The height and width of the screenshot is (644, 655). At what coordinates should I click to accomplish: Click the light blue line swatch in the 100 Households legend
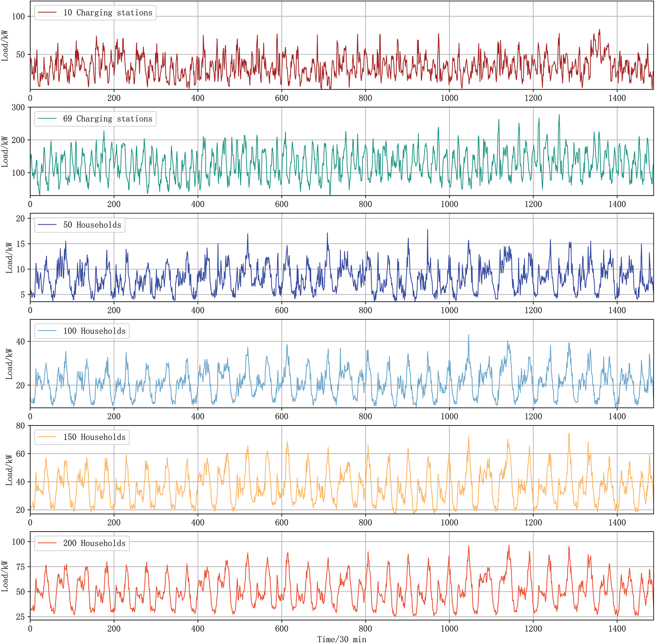click(47, 331)
